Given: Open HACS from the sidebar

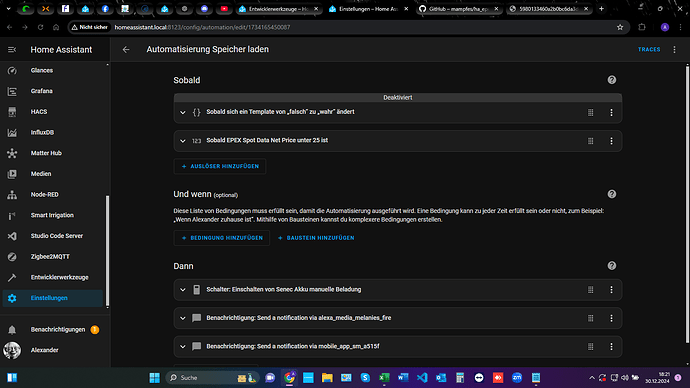Looking at the screenshot, I should point(53,112).
